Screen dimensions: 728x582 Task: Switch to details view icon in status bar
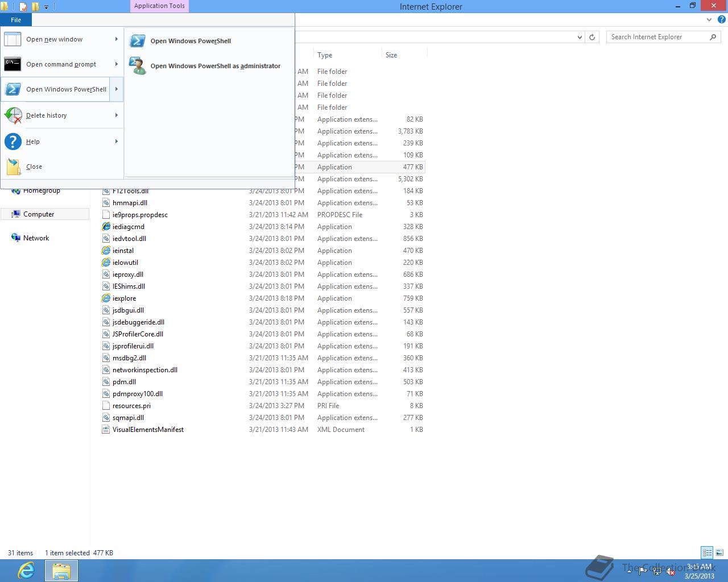coord(707,552)
